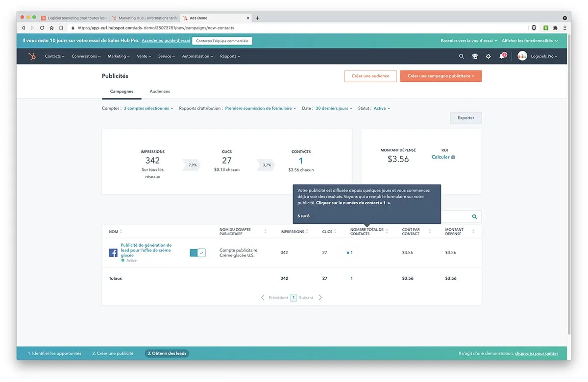
Task: Select step 2 Créer une publicité
Action: click(x=113, y=353)
